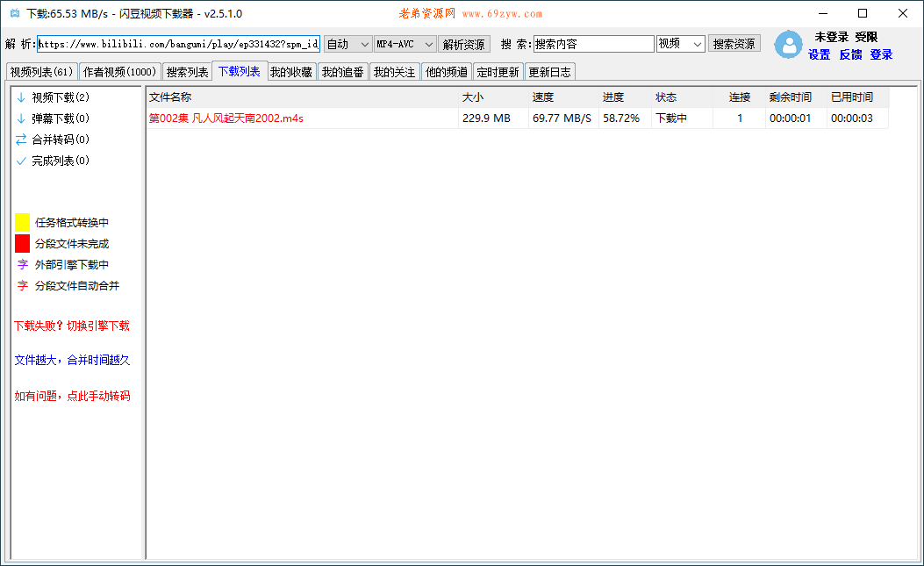Switch to the 视频列表(61) tab
Image resolution: width=924 pixels, height=566 pixels.
point(41,72)
